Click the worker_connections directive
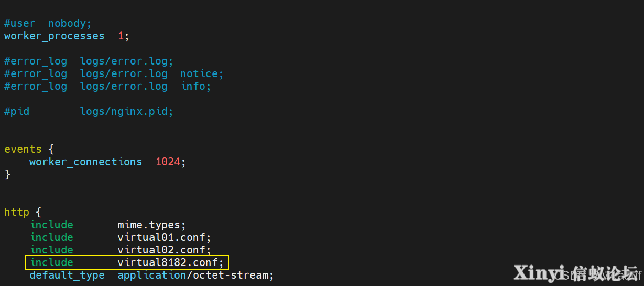Screen dimensions: 644x286 86,162
